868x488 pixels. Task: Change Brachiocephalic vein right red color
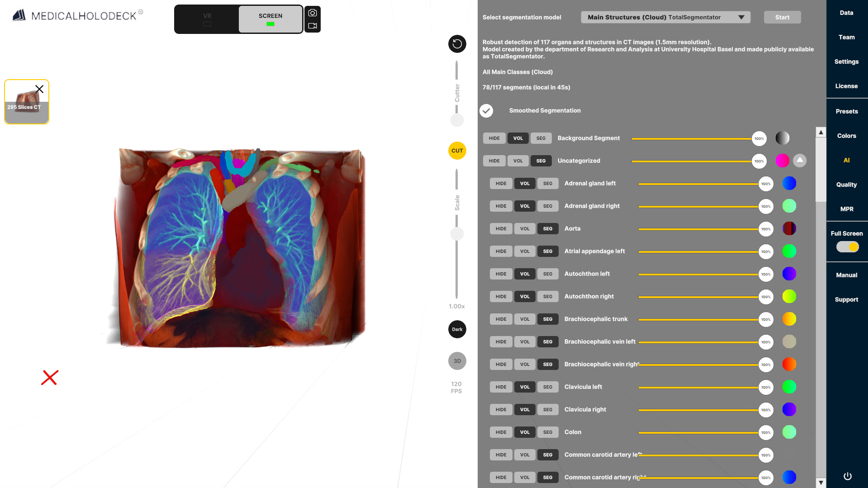coord(789,364)
